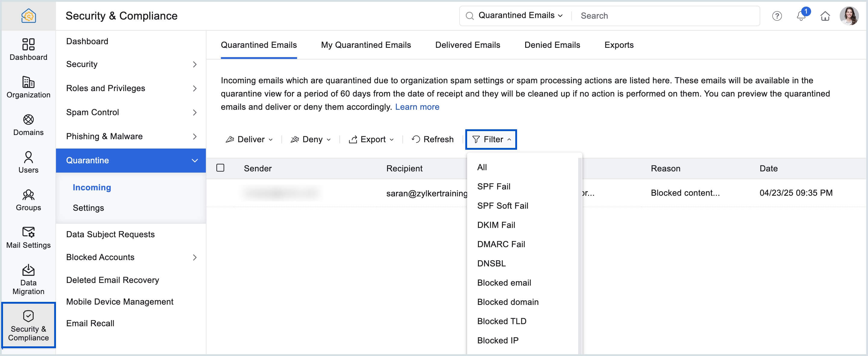Expand the Quarantined Emails search scope dropdown
This screenshot has width=868, height=356.
tap(520, 15)
